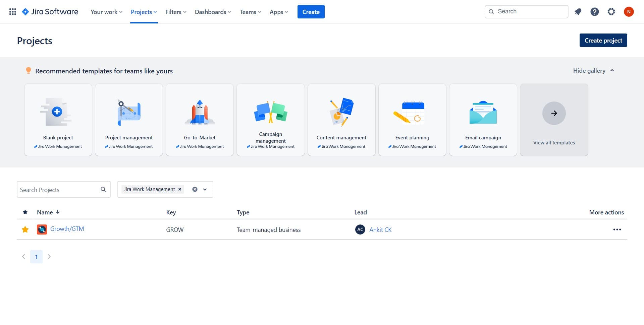Open Ankit CK's profile link
Image resolution: width=644 pixels, height=325 pixels.
[380, 230]
